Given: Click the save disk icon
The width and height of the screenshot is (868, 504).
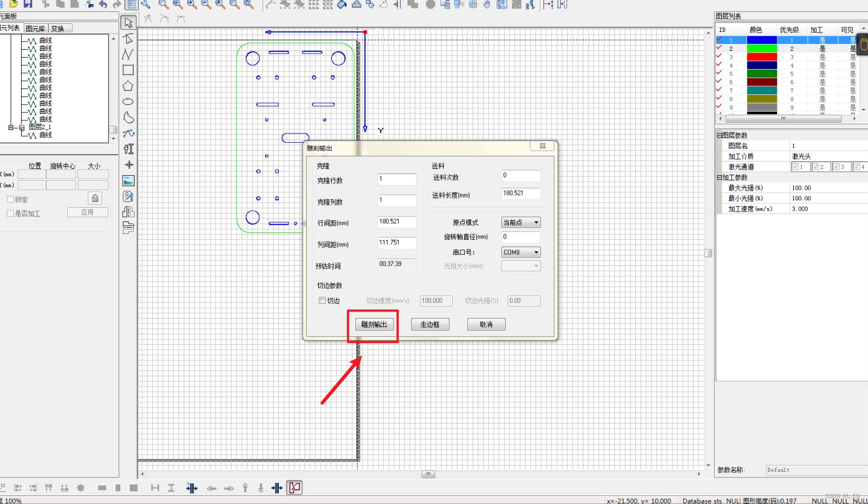Looking at the screenshot, I should (27, 5).
